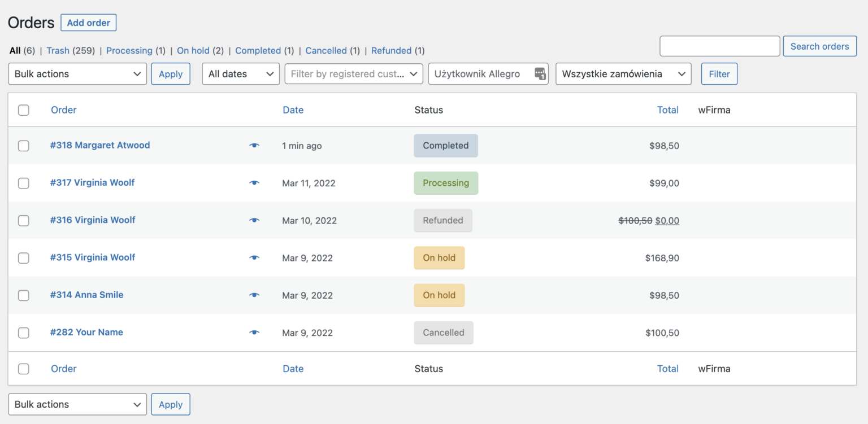Preview Anna Smile's order #314
The width and height of the screenshot is (868, 424).
[254, 295]
